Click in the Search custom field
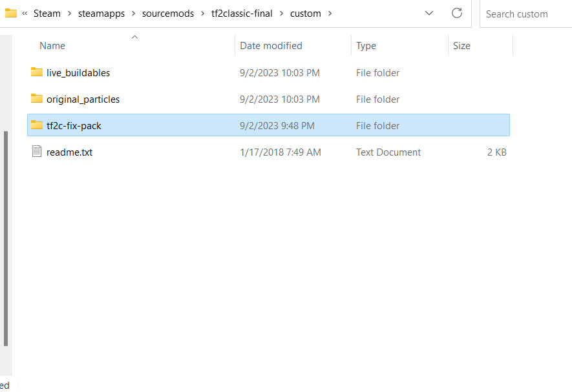Viewport: 572px width, 392px height. [x=525, y=14]
